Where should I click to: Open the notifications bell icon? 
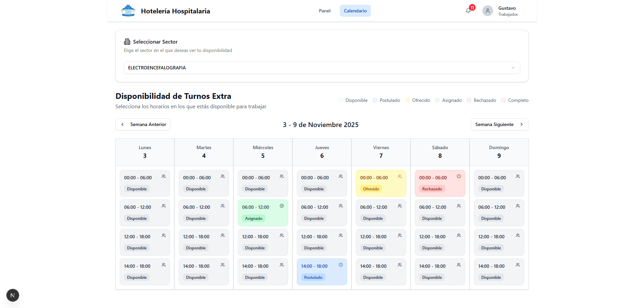(468, 11)
